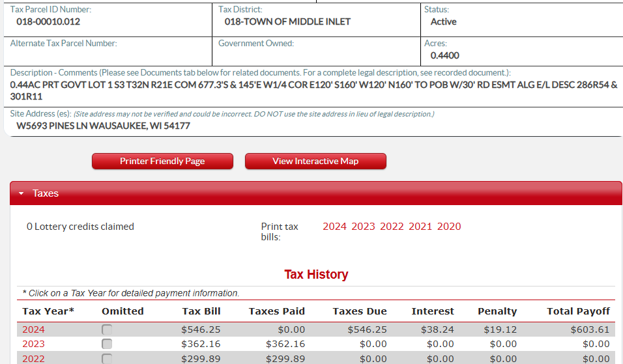This screenshot has width=623, height=364.
Task: Print the 2022 tax bill
Action: pos(392,227)
